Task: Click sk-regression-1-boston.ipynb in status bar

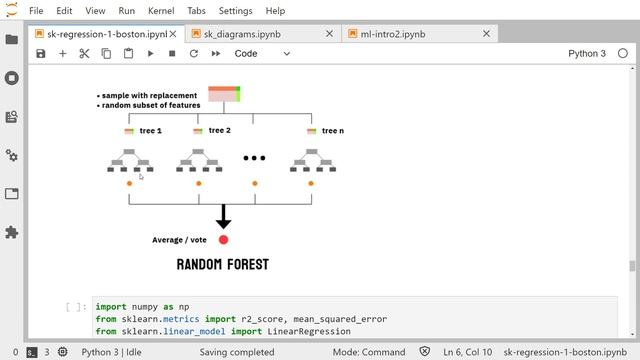Action: click(565, 352)
